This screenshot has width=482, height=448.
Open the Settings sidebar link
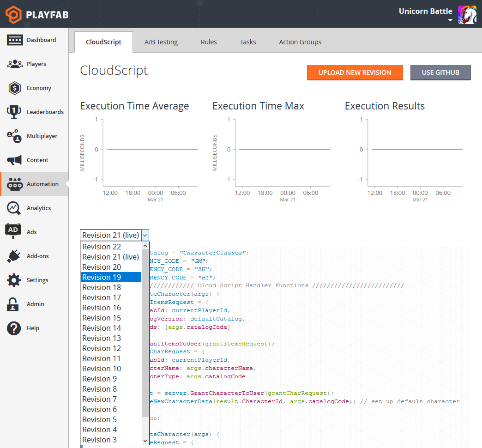37,280
